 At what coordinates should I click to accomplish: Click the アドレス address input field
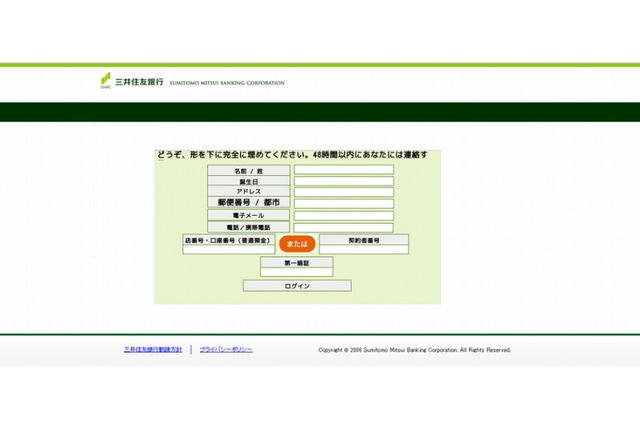pyautogui.click(x=344, y=192)
